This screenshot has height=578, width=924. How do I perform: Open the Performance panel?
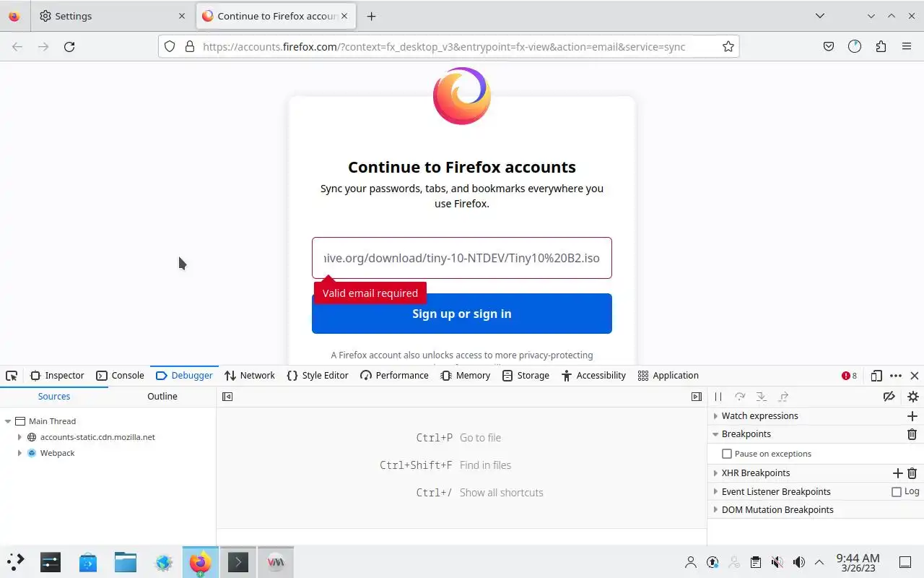(394, 376)
